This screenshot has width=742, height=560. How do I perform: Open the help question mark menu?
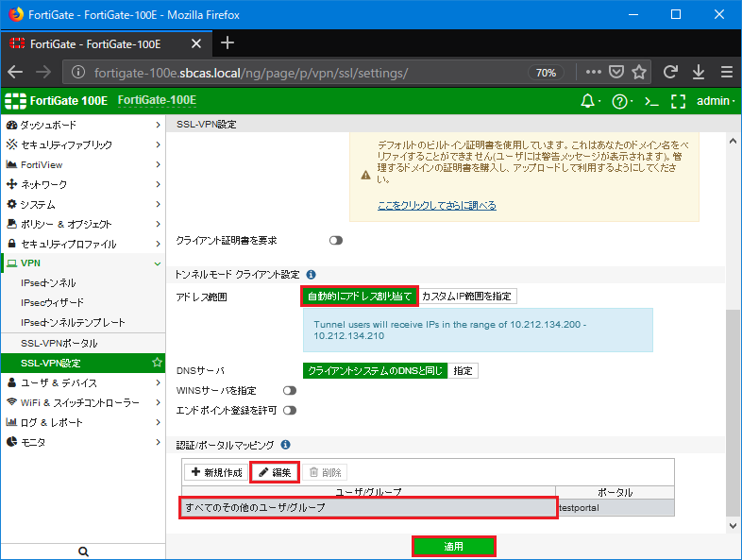click(x=619, y=101)
